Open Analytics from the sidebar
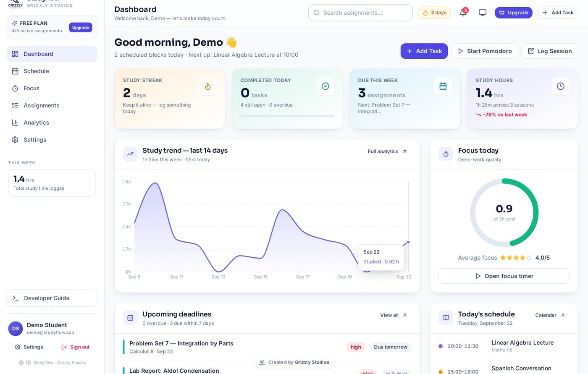Viewport: 588px width, 374px height. pyautogui.click(x=52, y=123)
